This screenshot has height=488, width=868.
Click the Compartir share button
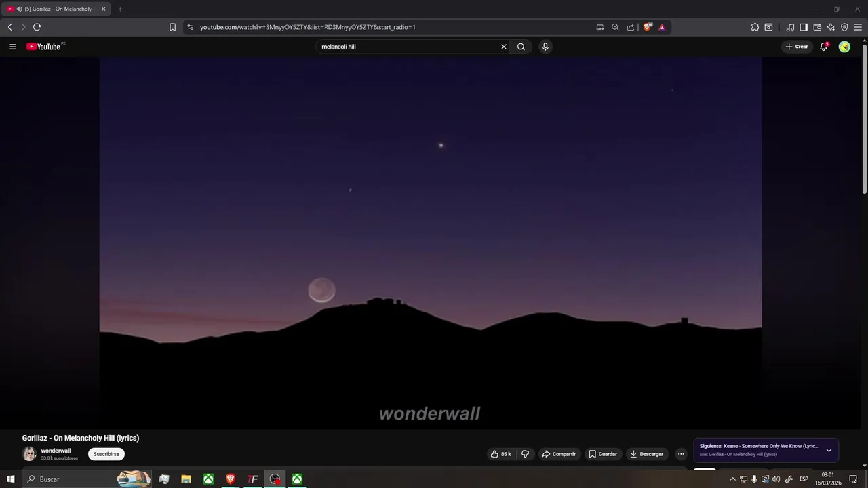559,454
